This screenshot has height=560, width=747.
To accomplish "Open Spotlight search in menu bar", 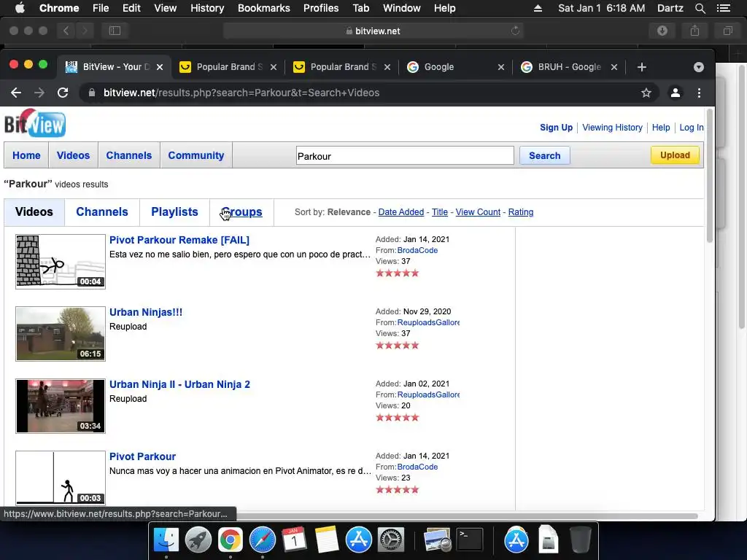I will tap(700, 8).
